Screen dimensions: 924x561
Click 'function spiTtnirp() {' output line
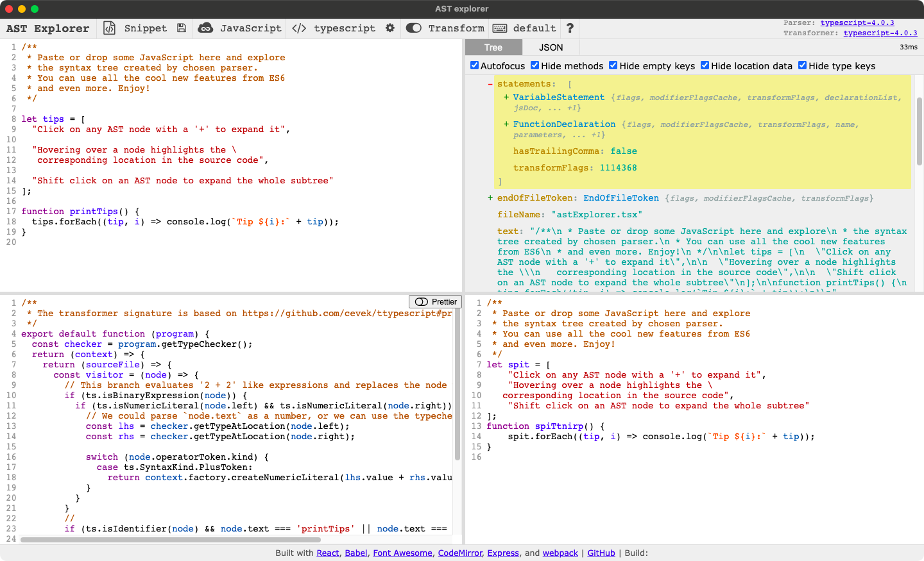tap(545, 426)
